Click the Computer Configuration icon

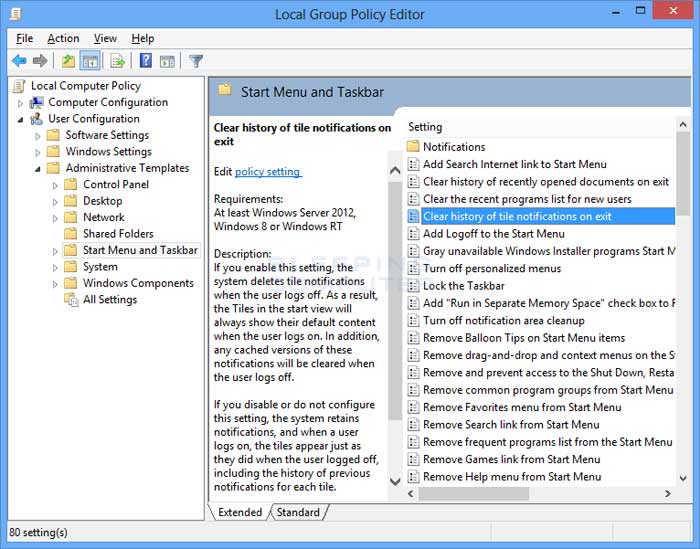coord(36,103)
